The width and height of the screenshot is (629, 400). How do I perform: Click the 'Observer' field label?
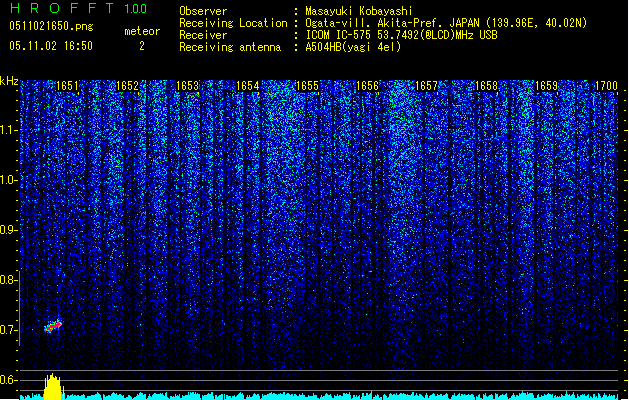203,11
